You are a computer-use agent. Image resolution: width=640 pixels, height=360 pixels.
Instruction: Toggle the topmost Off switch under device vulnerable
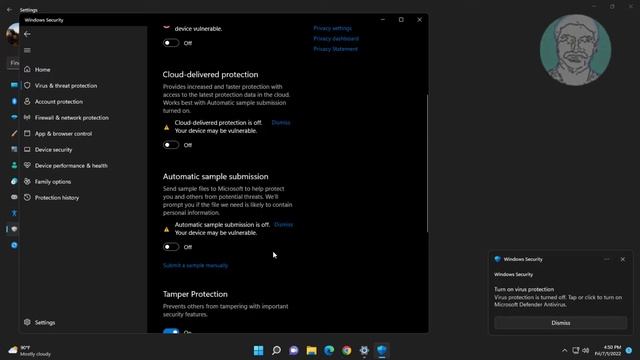(171, 43)
